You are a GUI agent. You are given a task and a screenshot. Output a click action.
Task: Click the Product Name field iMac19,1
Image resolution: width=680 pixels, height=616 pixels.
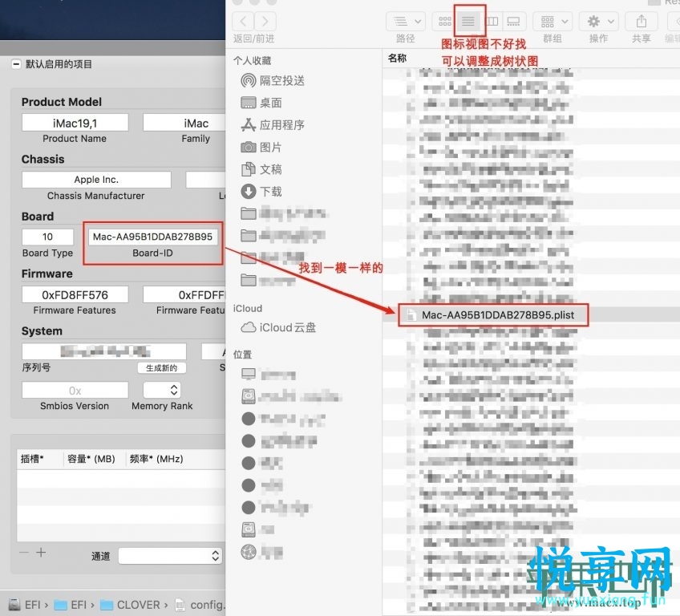75,124
